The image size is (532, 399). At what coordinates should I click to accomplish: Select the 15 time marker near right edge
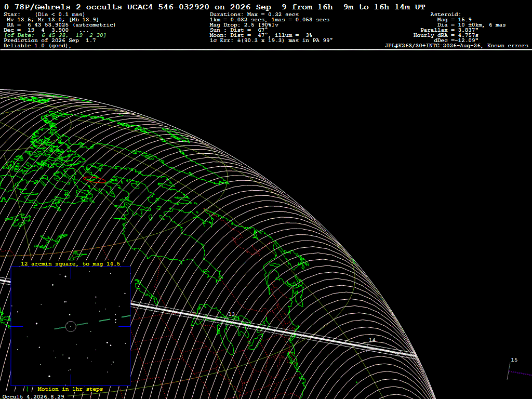(x=514, y=360)
